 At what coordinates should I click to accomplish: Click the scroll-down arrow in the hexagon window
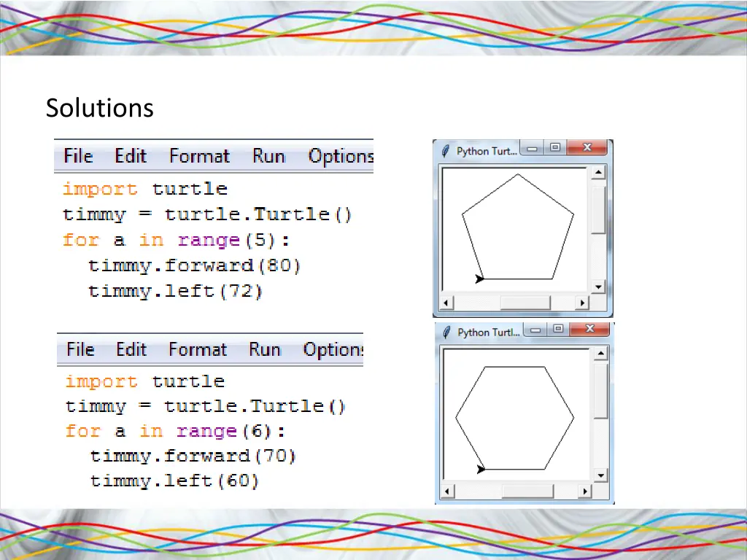coord(601,475)
